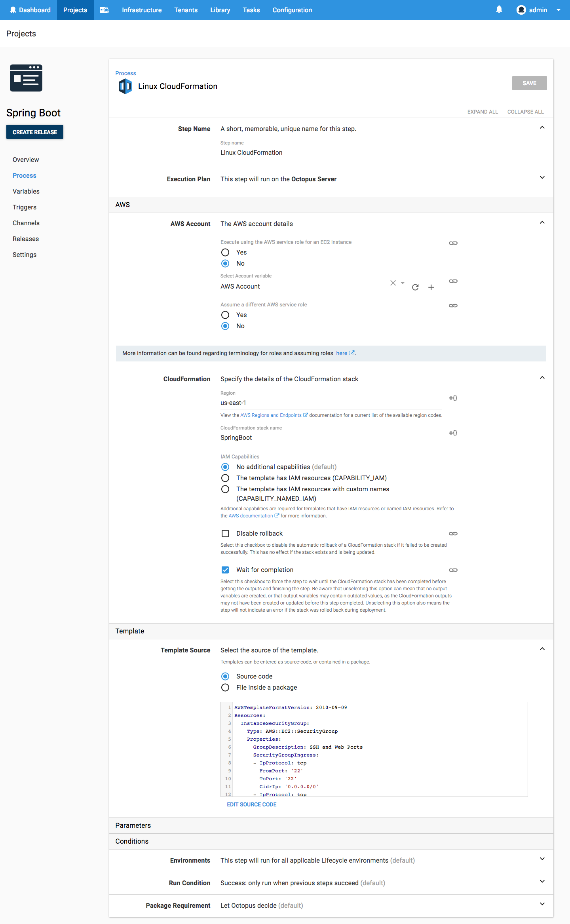Screen dimensions: 570x924
Task: Click the Dashboard octopus icon
Action: [x=13, y=10]
